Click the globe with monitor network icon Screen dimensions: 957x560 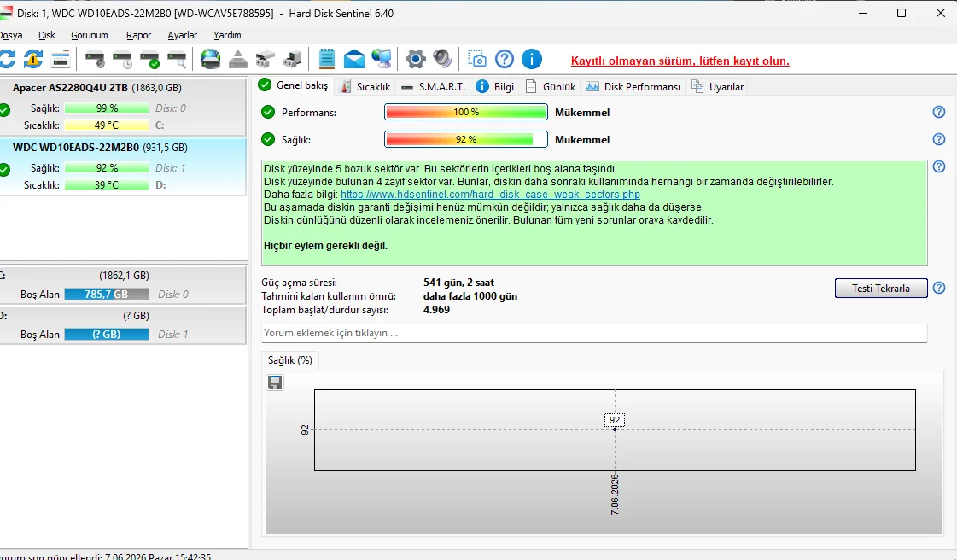point(382,59)
